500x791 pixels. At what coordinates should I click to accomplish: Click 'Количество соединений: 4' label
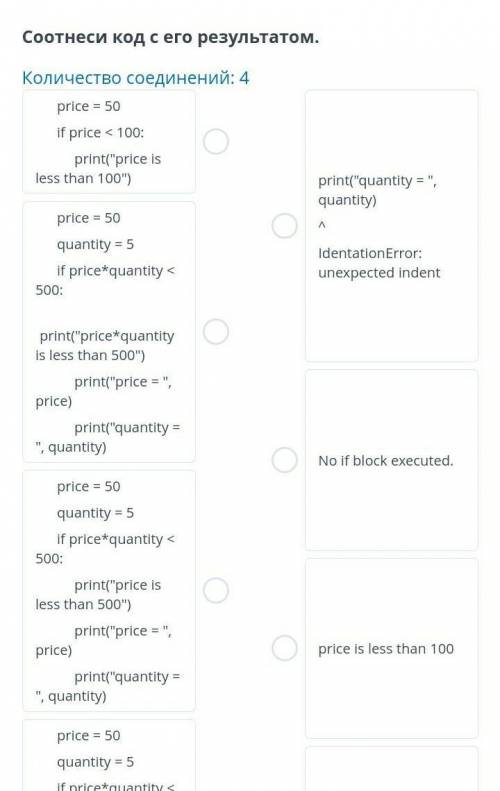pyautogui.click(x=136, y=78)
